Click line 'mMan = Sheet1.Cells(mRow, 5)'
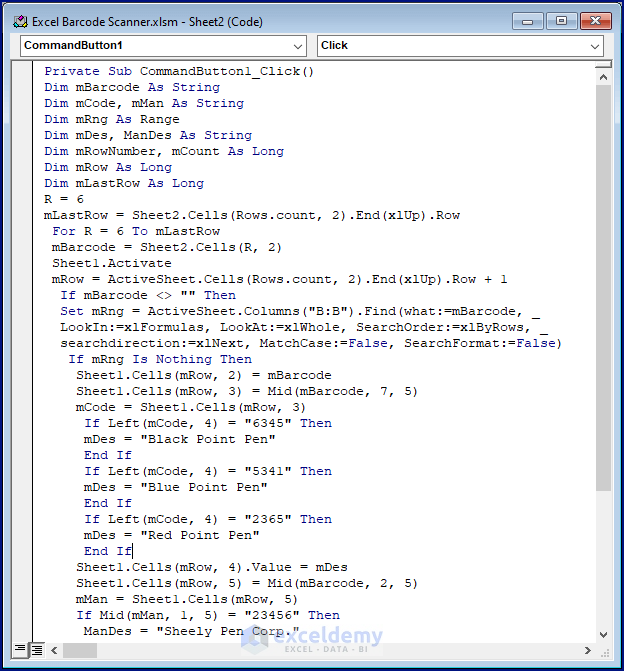The image size is (624, 671). tap(187, 600)
